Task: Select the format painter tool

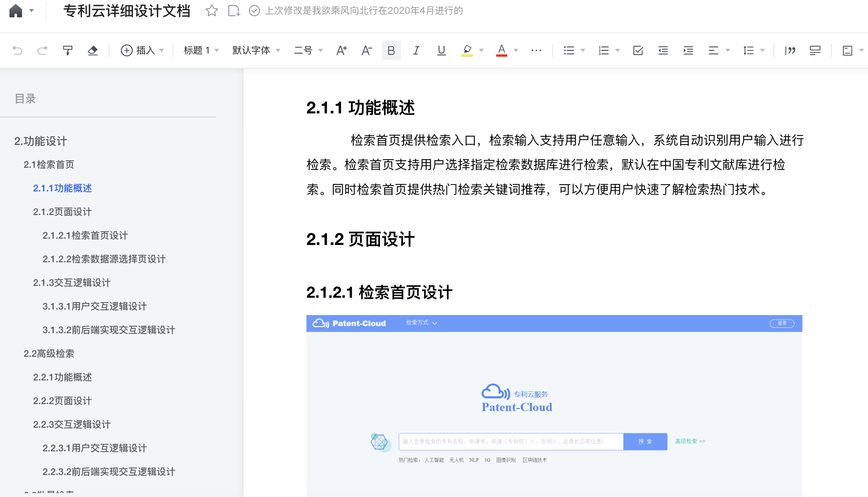Action: click(x=68, y=50)
